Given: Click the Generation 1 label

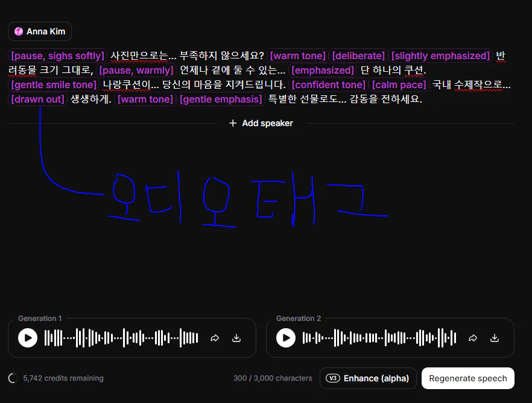Looking at the screenshot, I should click(x=40, y=319).
